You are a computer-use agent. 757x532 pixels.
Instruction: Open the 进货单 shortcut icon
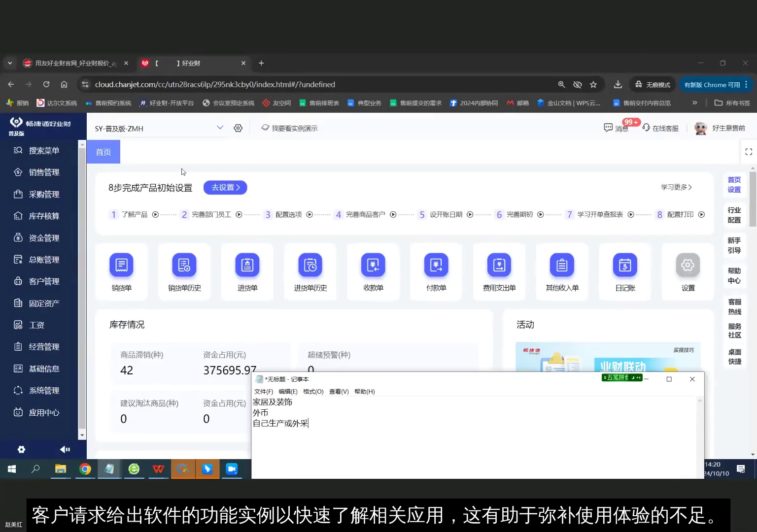[x=247, y=266]
